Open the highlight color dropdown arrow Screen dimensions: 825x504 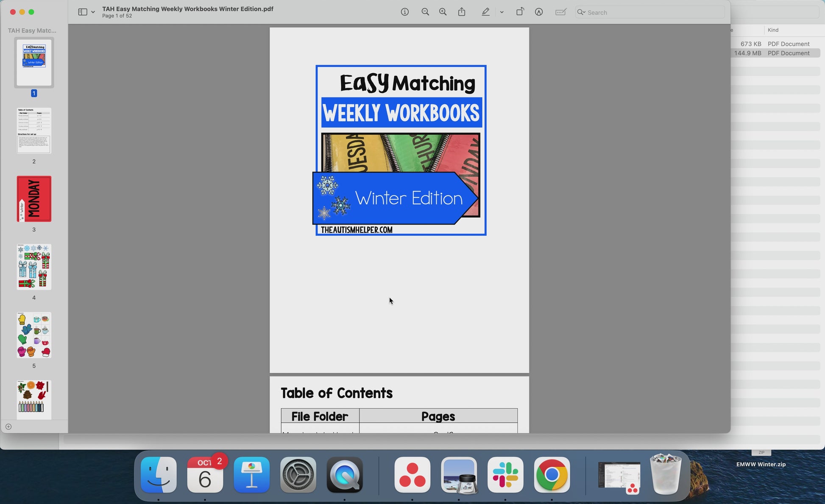pyautogui.click(x=502, y=12)
